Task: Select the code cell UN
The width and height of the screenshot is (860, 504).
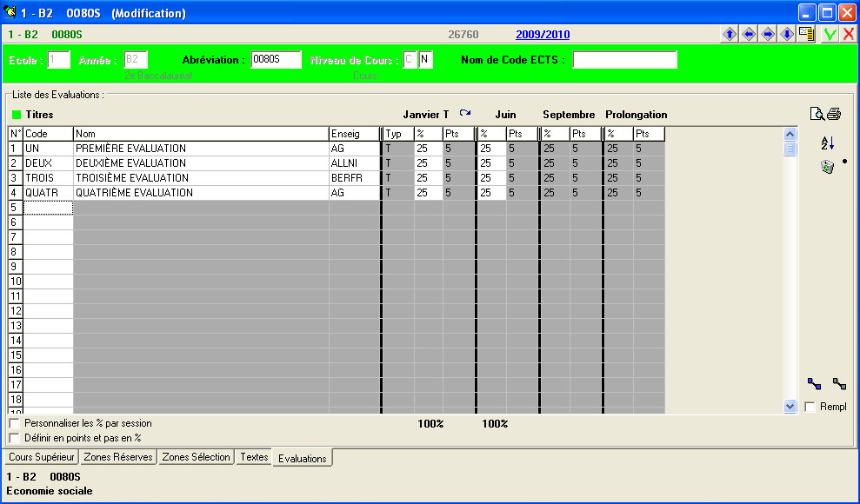Action: 49,149
